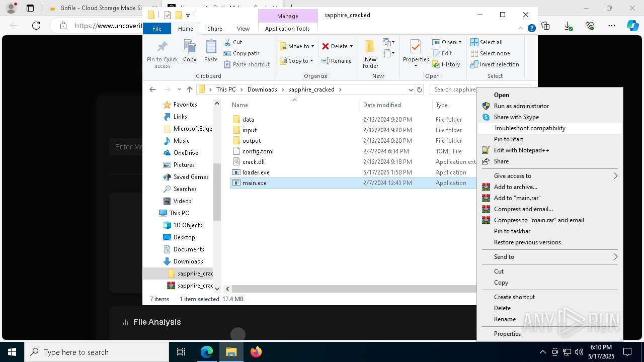Open the system tray volume control
Screen dimensions: 644x362
point(579,352)
